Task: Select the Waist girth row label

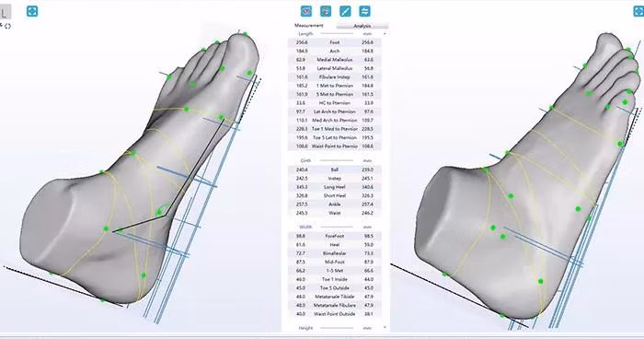Action: [x=335, y=213]
